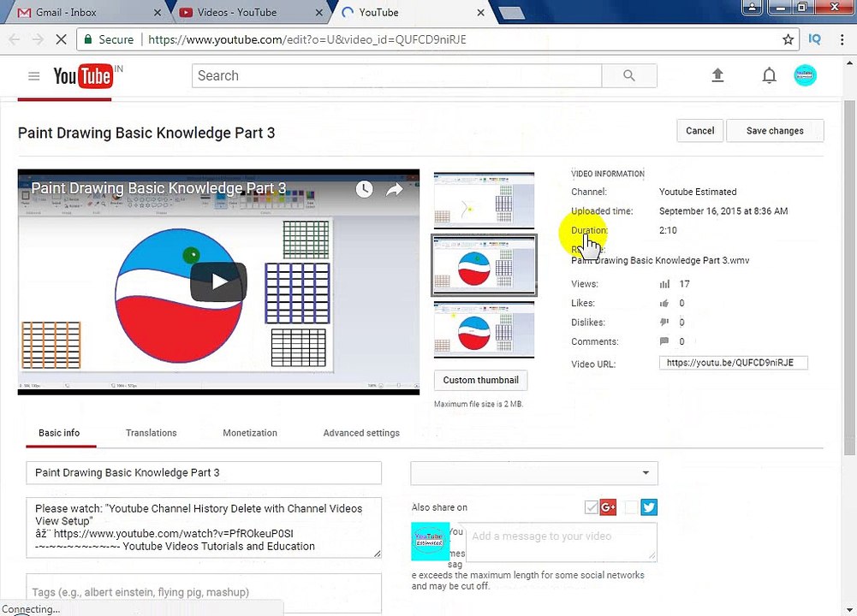Close the Gmail - Inbox tab
857x616 pixels.
(x=158, y=12)
